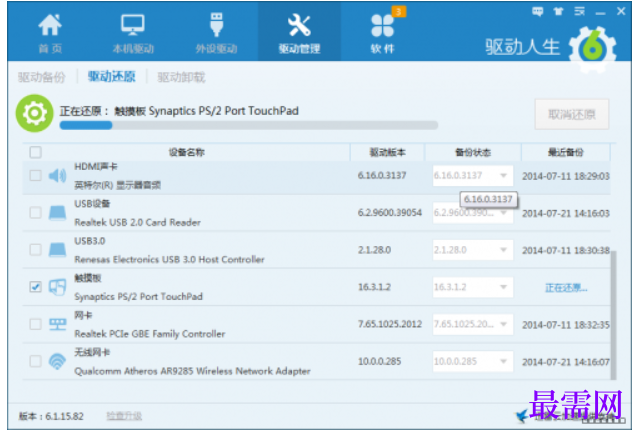Screen dimensions: 641x436
Task: Check the USB3.0 Renesas row checkbox
Action: pyautogui.click(x=36, y=250)
